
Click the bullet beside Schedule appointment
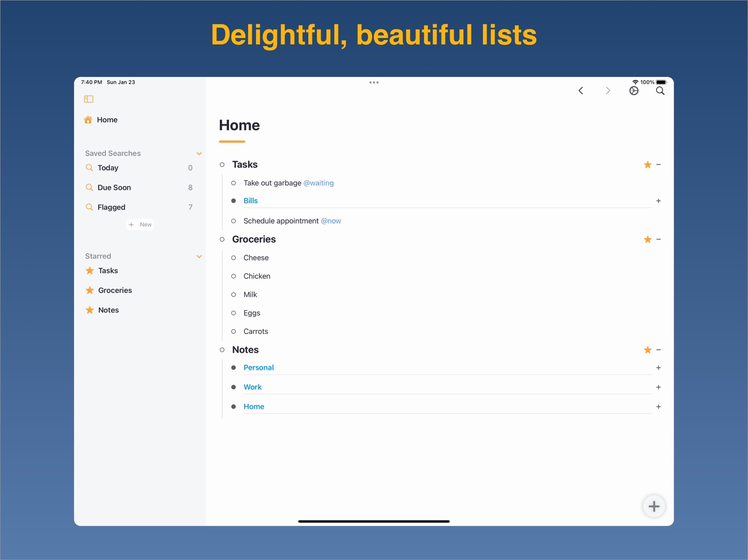pyautogui.click(x=233, y=221)
